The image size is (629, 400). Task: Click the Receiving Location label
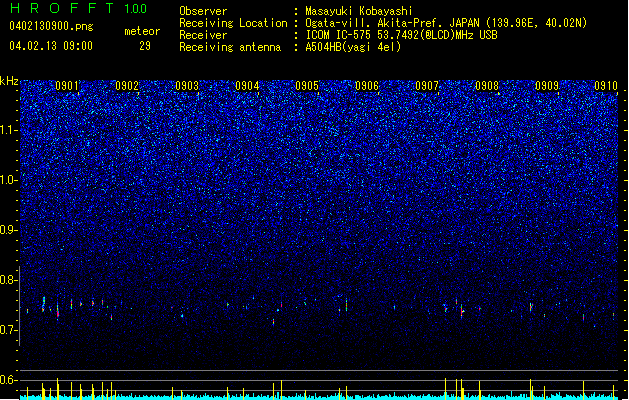point(233,23)
